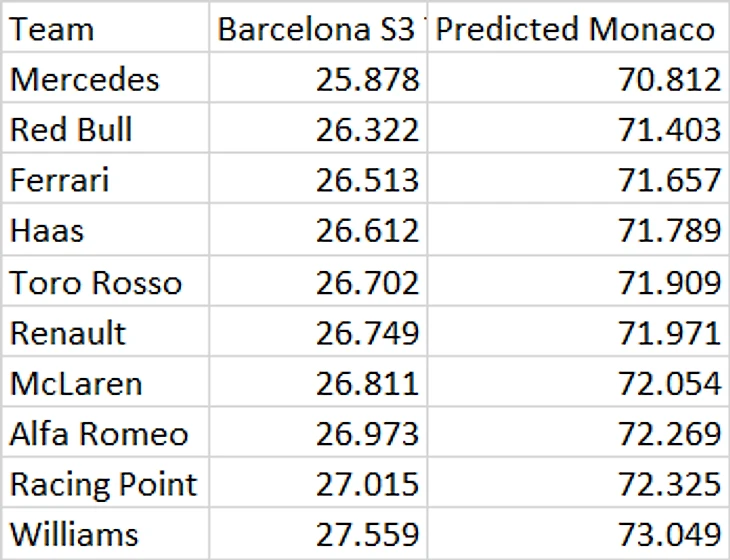Select the Alfa Romeo cell
The height and width of the screenshot is (560, 730).
[x=105, y=435]
